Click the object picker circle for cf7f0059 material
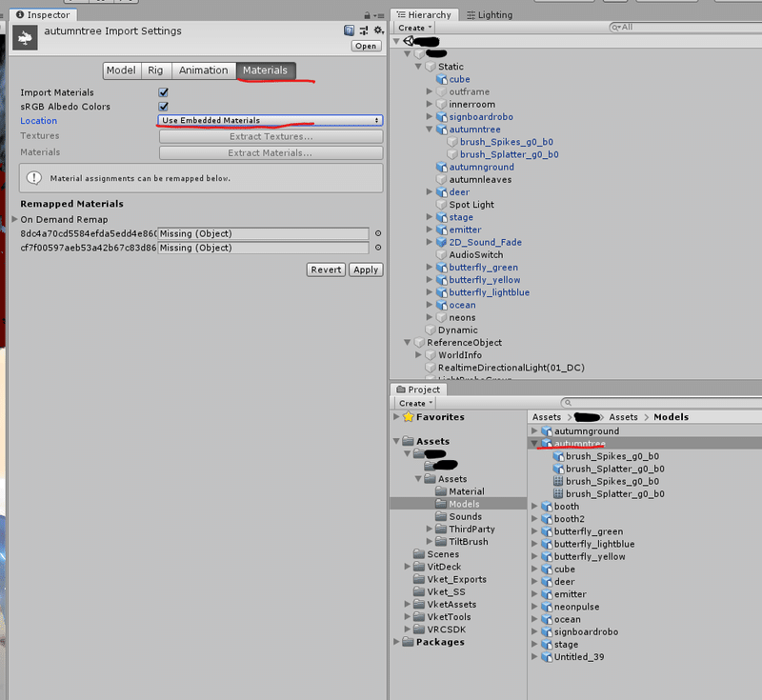762x700 pixels. click(x=378, y=248)
